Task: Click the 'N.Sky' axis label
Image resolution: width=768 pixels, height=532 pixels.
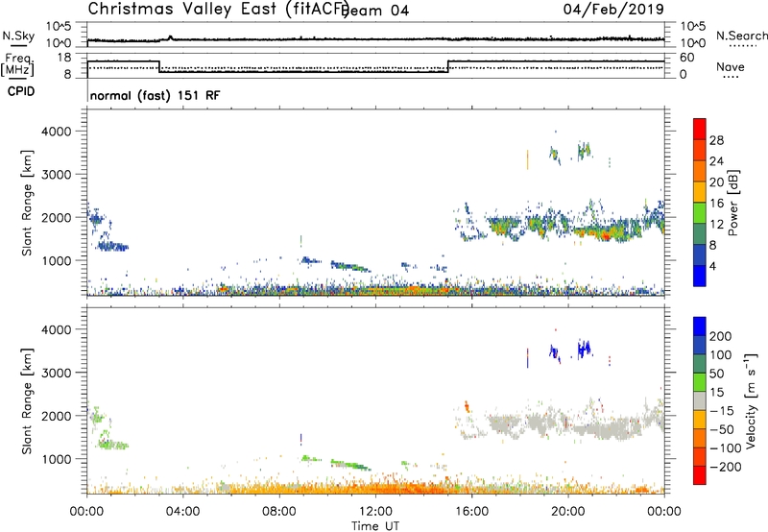Action: 18,36
